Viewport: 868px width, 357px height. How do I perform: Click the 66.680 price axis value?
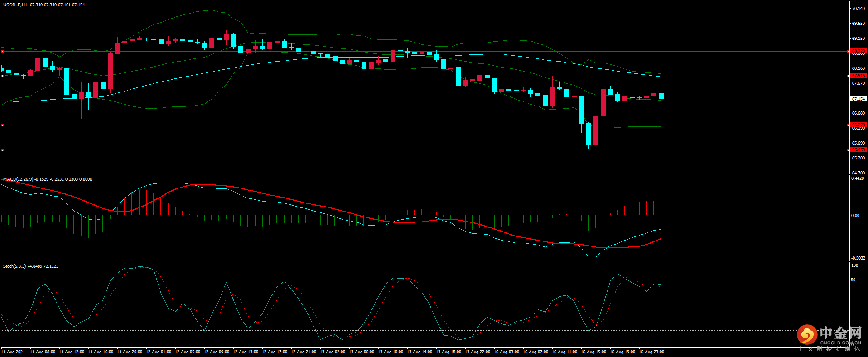(x=858, y=113)
